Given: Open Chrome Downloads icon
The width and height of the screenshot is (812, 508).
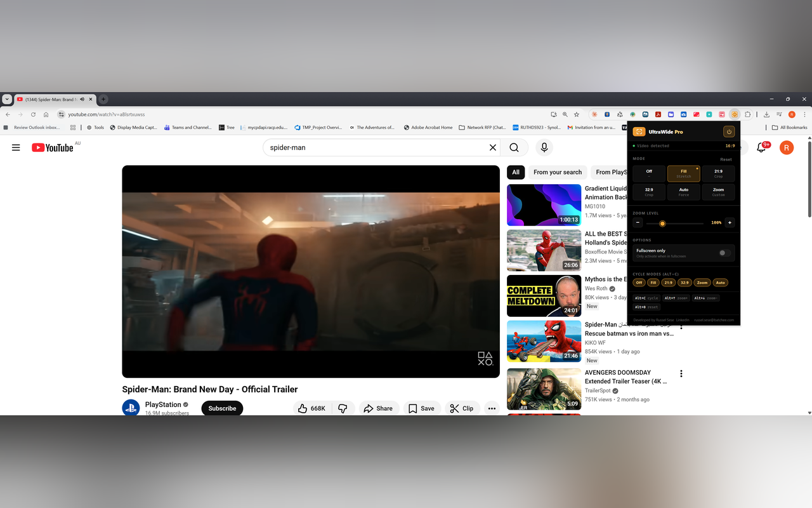Looking at the screenshot, I should pyautogui.click(x=766, y=114).
